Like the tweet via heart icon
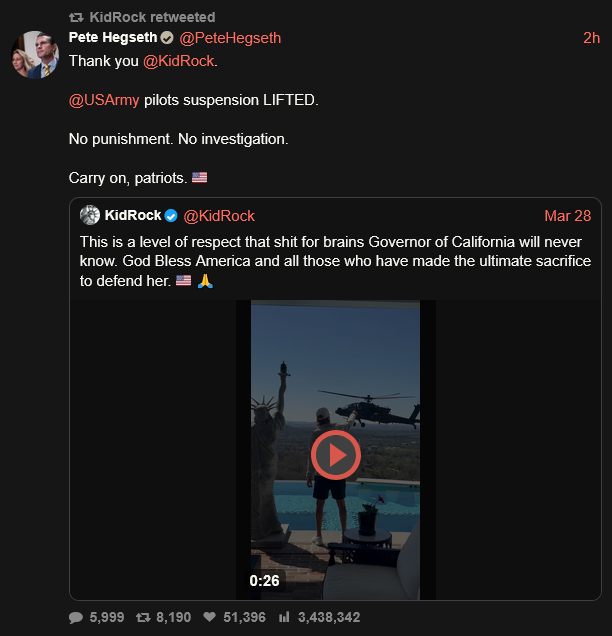Screen dimensions: 612x636 (x=210, y=617)
